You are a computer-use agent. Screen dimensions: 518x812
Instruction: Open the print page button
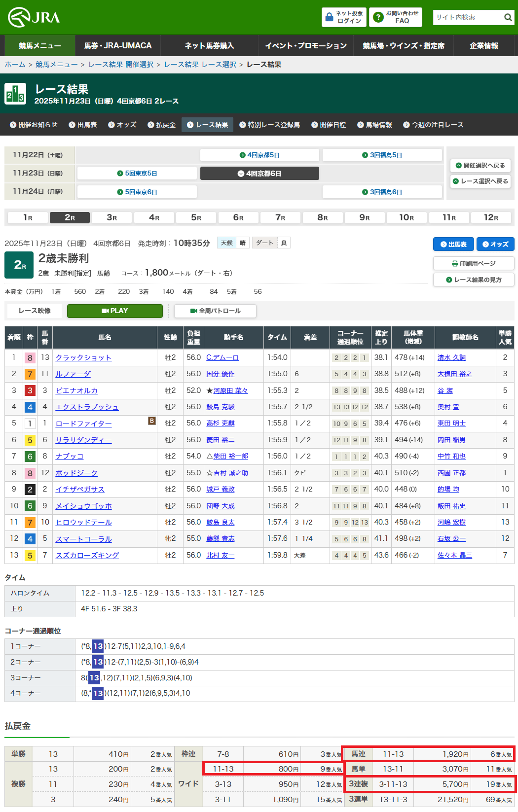(473, 263)
